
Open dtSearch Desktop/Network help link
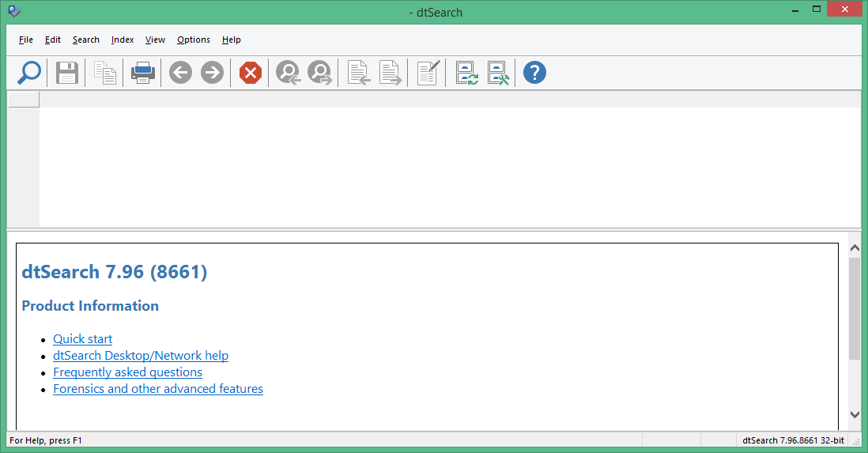(x=141, y=356)
